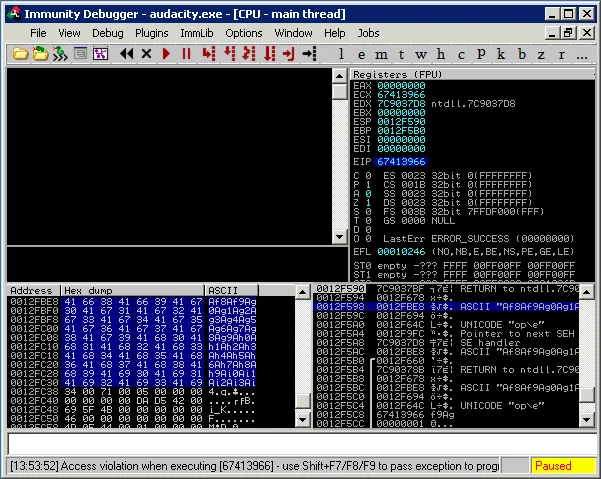Viewport: 601px width, 479px height.
Task: Click the yellow Paused status indicator
Action: [x=562, y=466]
